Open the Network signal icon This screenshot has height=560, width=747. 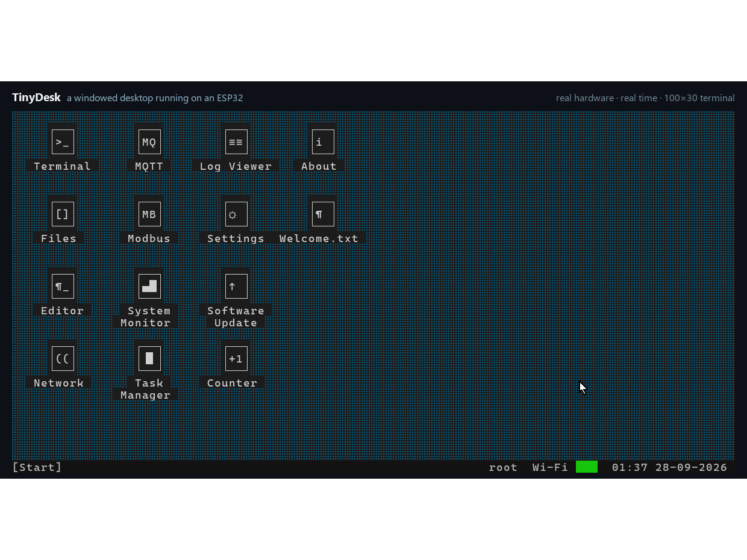[63, 359]
